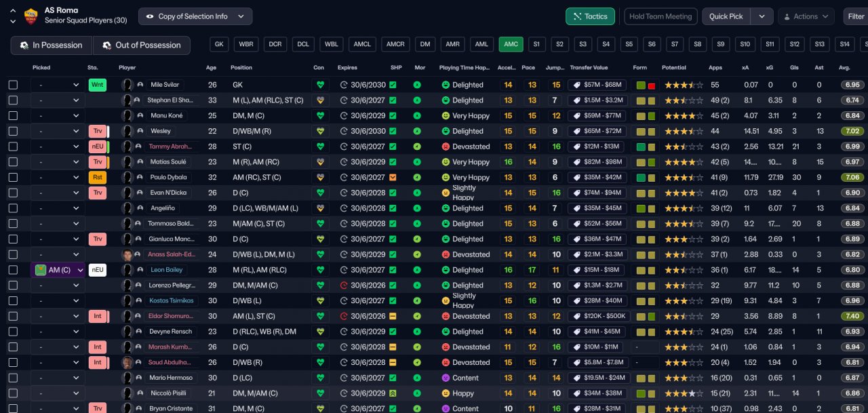Click the Slightly Happy face for Kostas Tsimikas
This screenshot has height=413, width=868.
(446, 301)
